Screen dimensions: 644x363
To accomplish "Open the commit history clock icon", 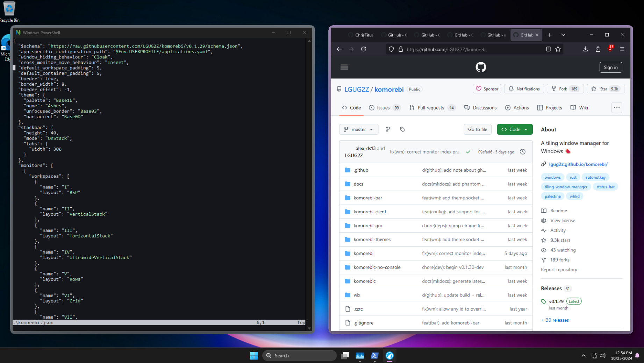I will coord(523,151).
